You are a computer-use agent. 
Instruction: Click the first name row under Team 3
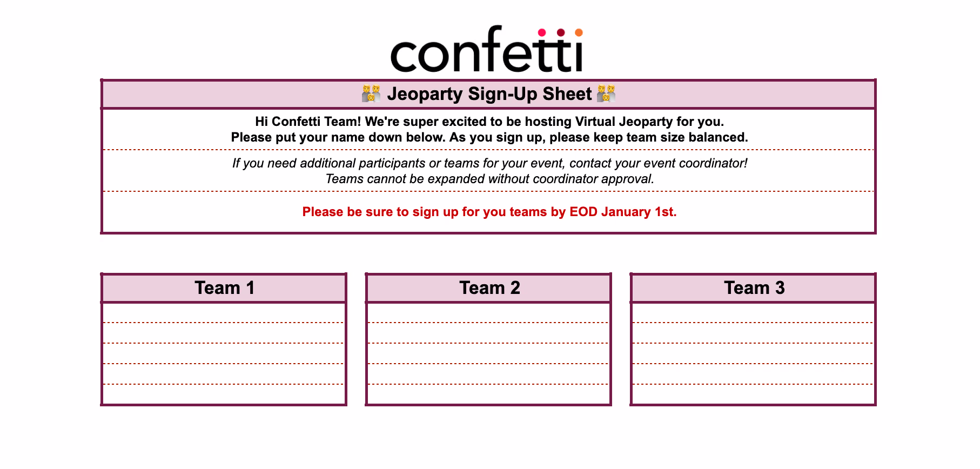753,313
